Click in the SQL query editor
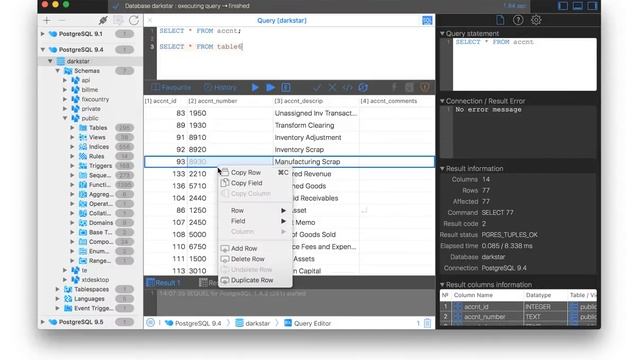 tap(296, 53)
